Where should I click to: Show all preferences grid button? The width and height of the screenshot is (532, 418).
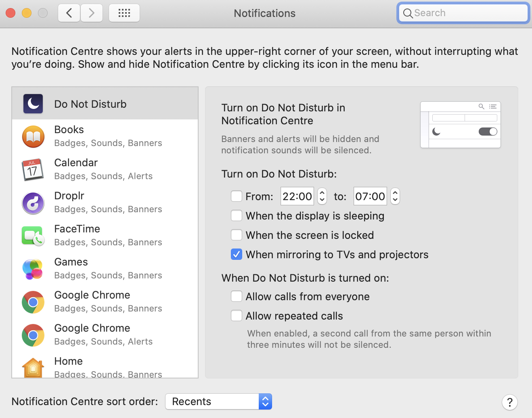pyautogui.click(x=124, y=13)
